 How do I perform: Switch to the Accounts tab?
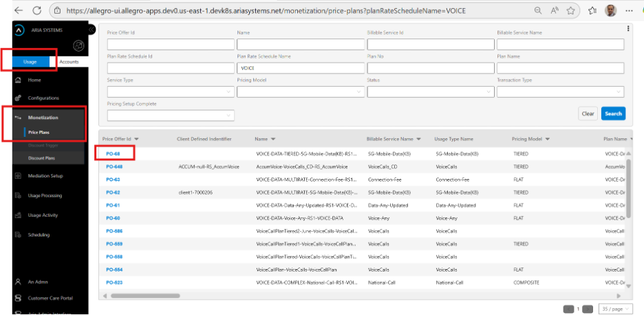pos(69,62)
